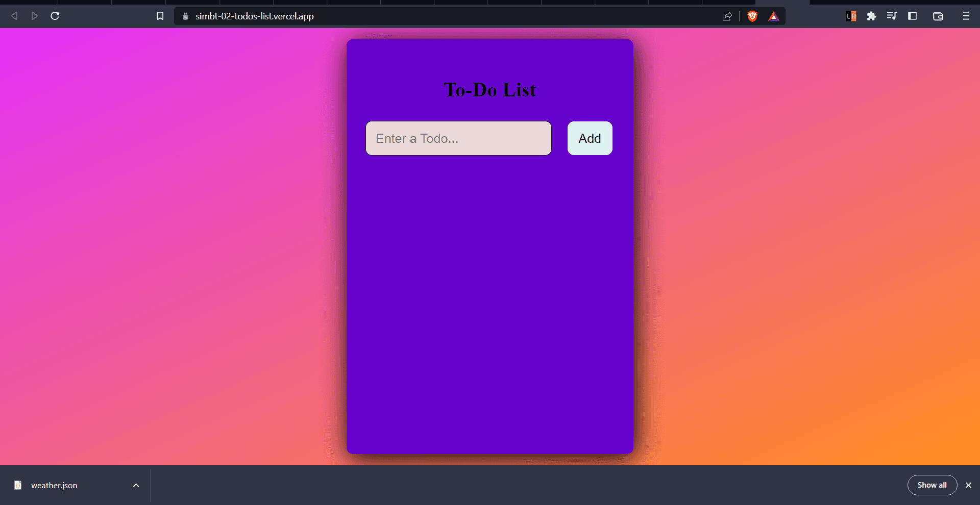Close the downloads bar
Viewport: 980px width, 505px height.
pos(968,485)
